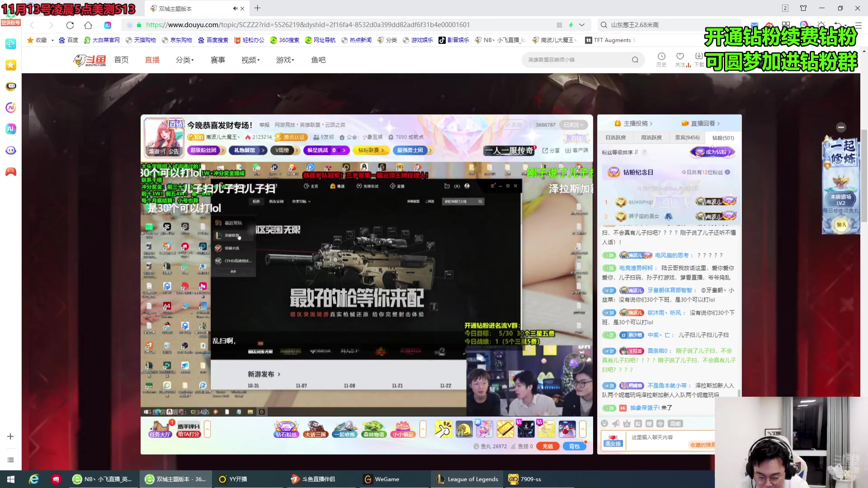Click the 分享 share icon
Screen dimensions: 868x488
pyautogui.click(x=551, y=150)
